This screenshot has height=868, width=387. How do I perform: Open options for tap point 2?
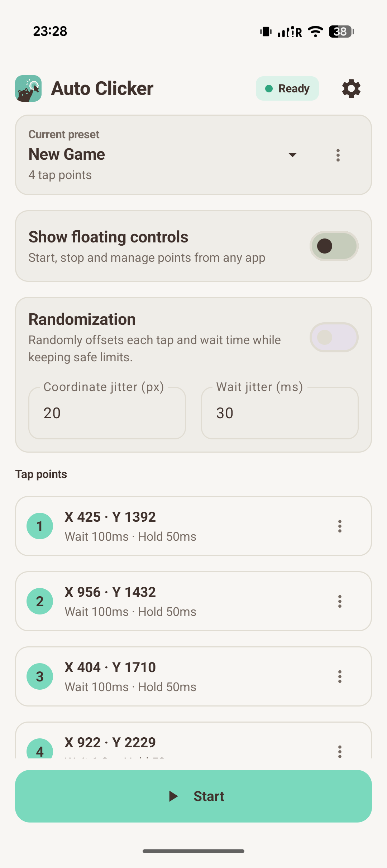340,601
